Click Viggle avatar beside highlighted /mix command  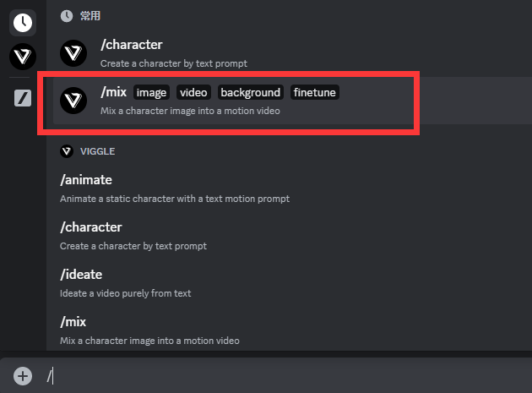[x=73, y=101]
